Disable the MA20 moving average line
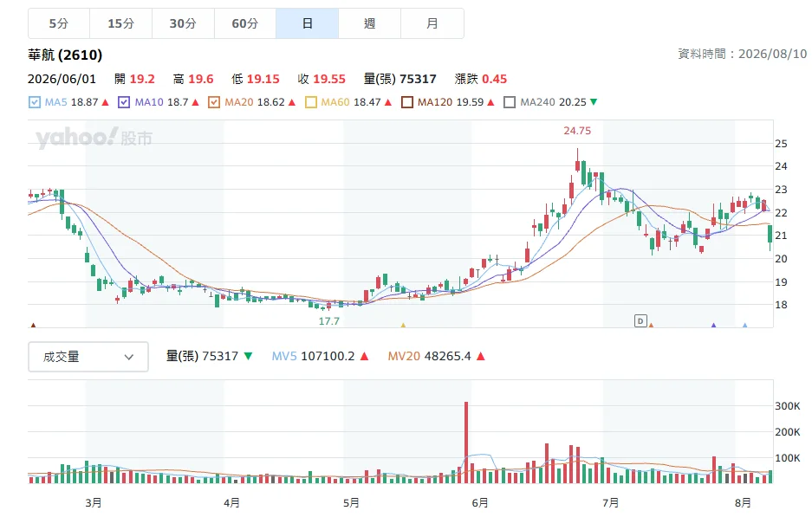 [x=214, y=102]
